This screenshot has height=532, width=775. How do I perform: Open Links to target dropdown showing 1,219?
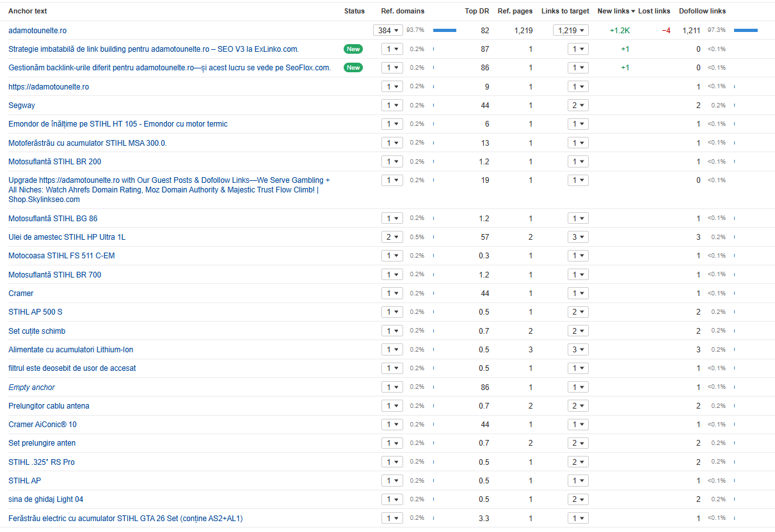pos(570,30)
